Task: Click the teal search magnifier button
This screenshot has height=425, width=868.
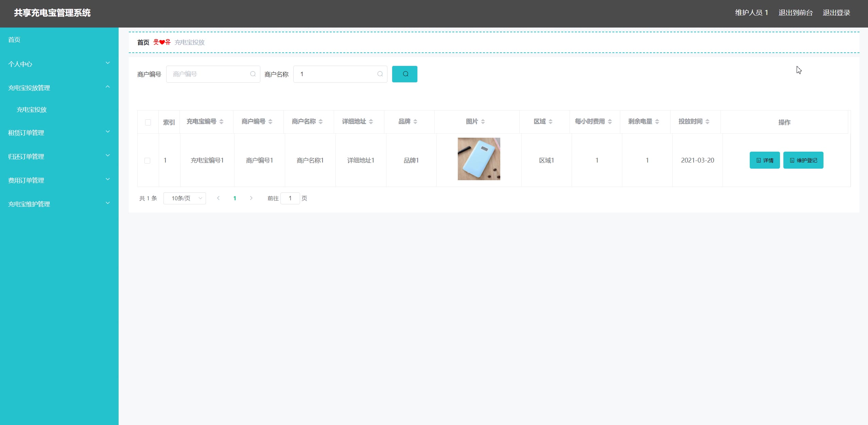Action: click(x=404, y=74)
